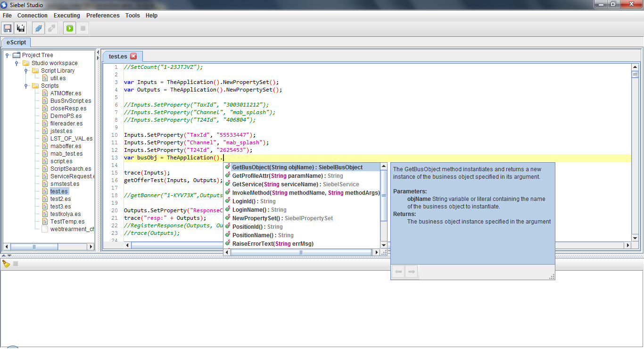644x349 pixels.
Task: Click the Scripts folder icon
Action: tap(35, 85)
